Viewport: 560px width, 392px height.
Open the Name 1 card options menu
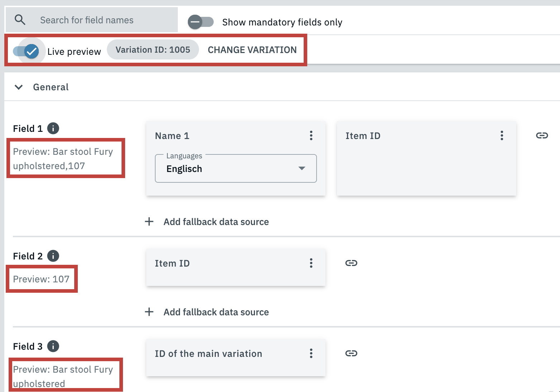point(311,135)
